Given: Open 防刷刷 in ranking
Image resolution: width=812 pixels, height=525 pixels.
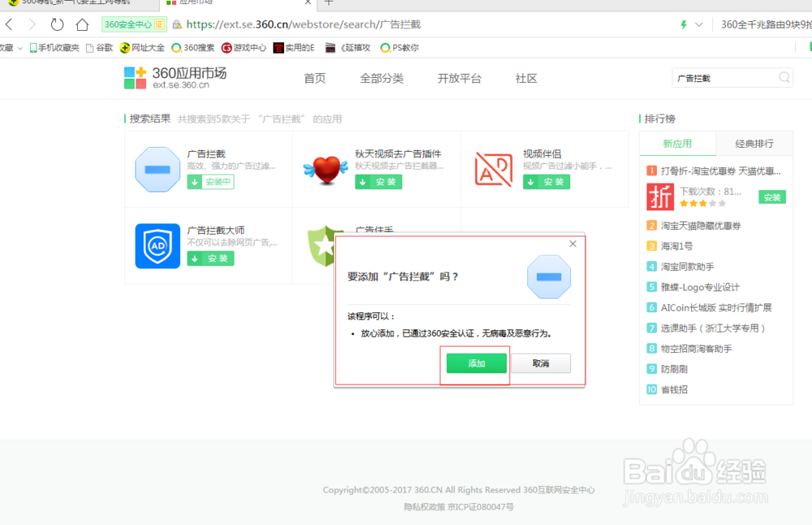Looking at the screenshot, I should click(674, 369).
